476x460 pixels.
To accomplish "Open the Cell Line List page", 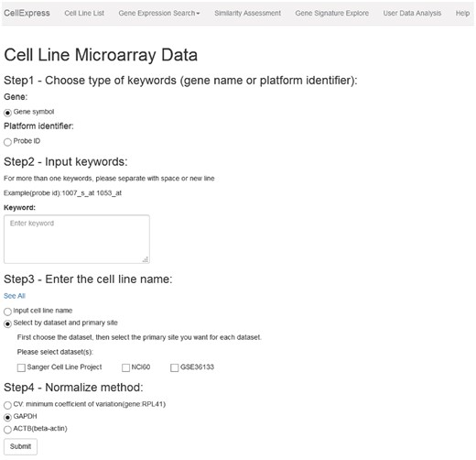I will tap(84, 13).
